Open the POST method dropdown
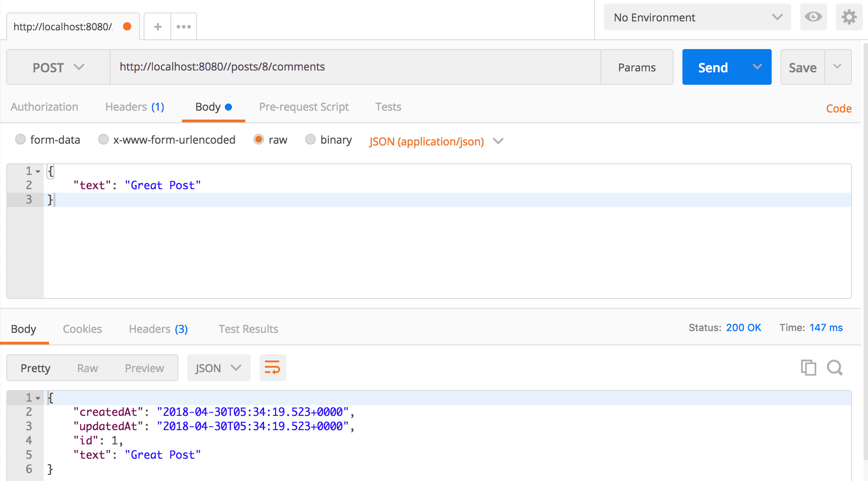 point(58,67)
